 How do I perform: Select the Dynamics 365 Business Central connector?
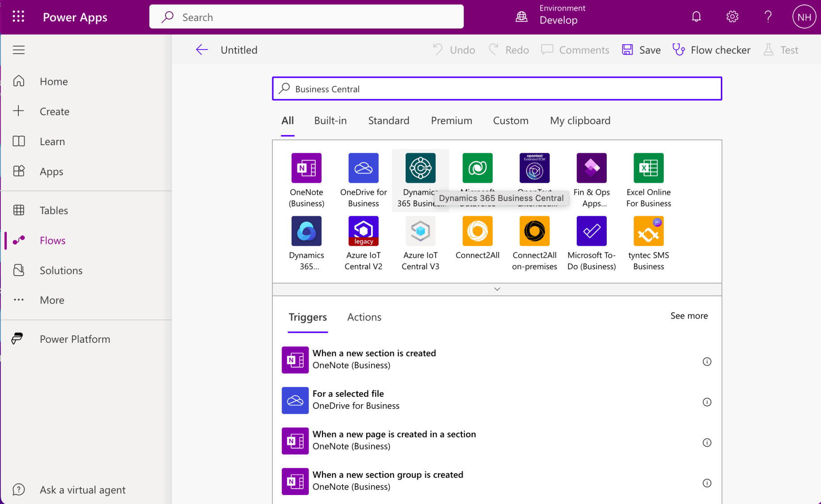pyautogui.click(x=420, y=168)
